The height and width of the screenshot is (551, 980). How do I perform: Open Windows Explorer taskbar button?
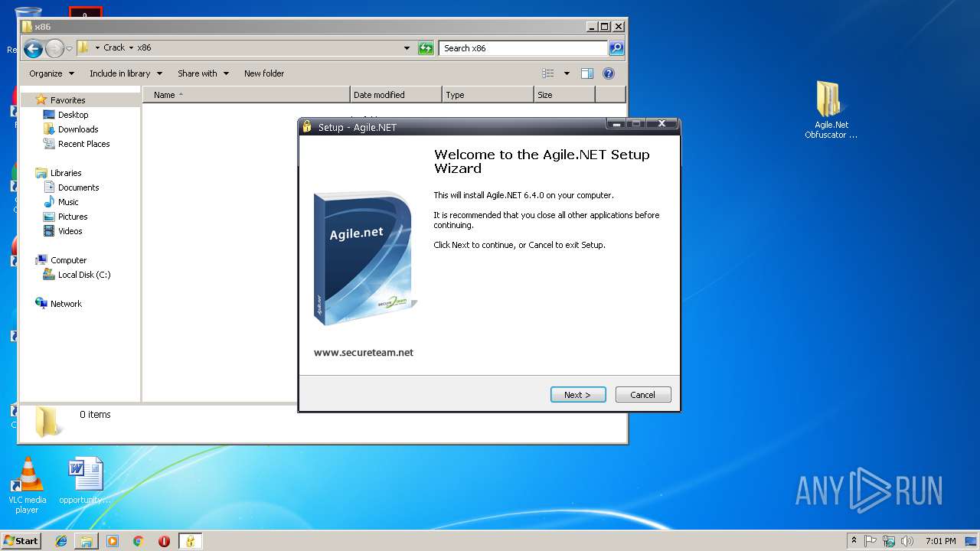tap(87, 541)
